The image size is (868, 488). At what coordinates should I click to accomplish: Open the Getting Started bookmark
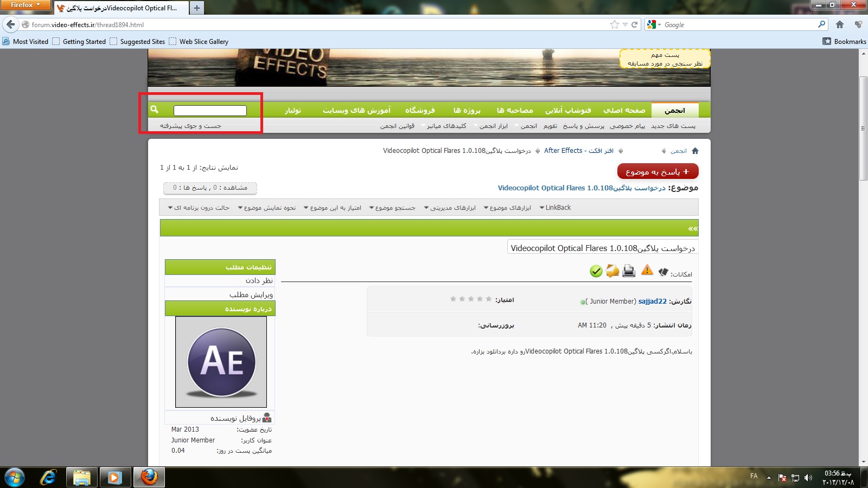coord(79,41)
